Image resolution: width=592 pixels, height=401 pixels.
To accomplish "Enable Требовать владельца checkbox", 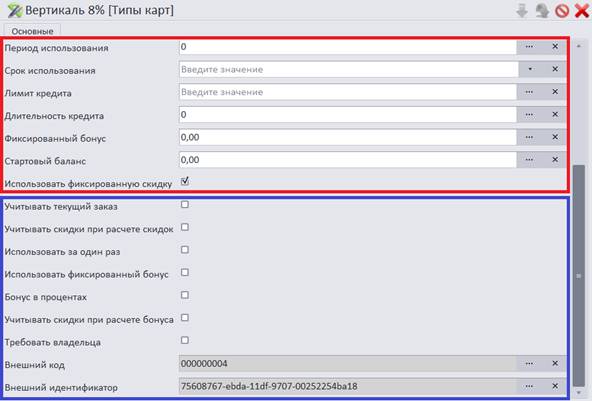I will point(185,340).
